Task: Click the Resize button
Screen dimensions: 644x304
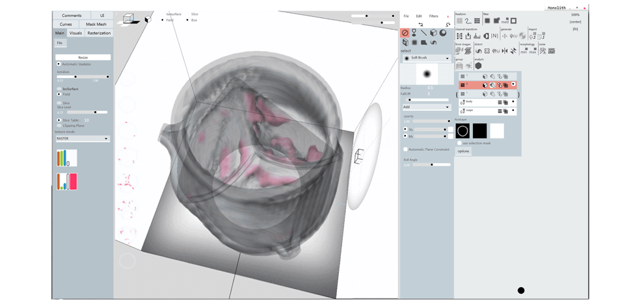Action: point(83,57)
